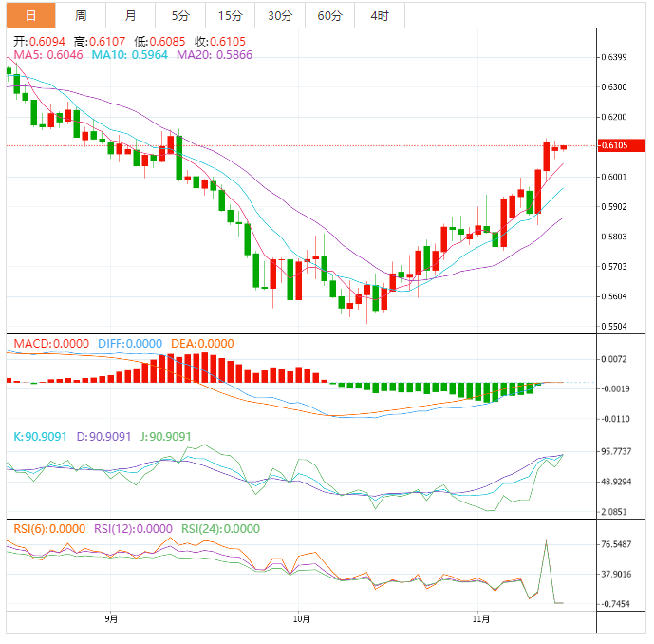The height and width of the screenshot is (644, 654).
Task: Open the 15分 timeframe tab
Action: 231,15
